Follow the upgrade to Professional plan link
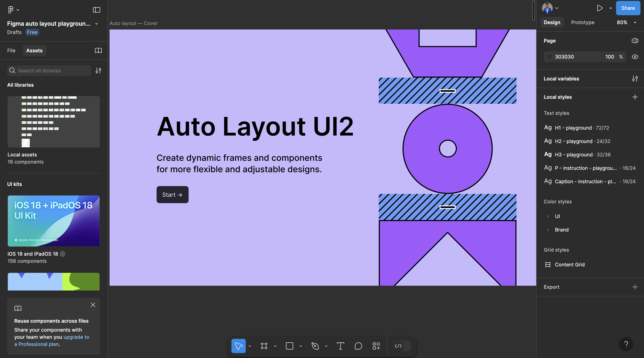 tap(52, 341)
